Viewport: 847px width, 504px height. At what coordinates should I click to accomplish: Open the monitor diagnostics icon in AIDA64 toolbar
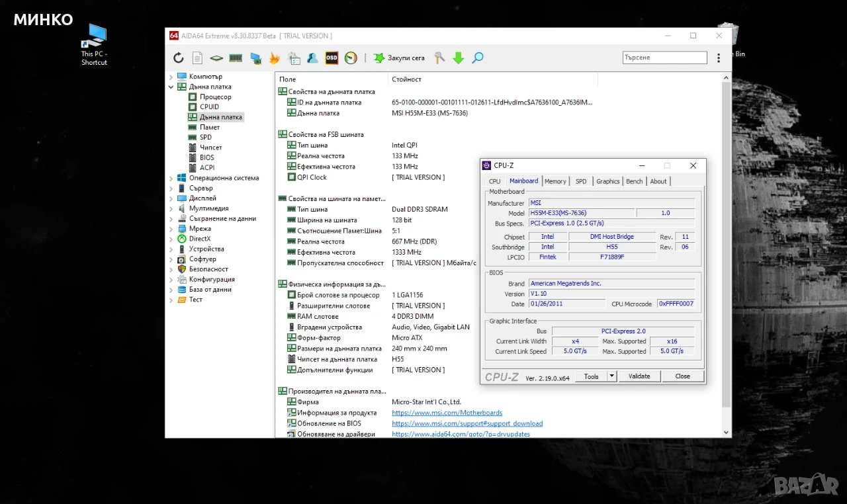point(255,58)
